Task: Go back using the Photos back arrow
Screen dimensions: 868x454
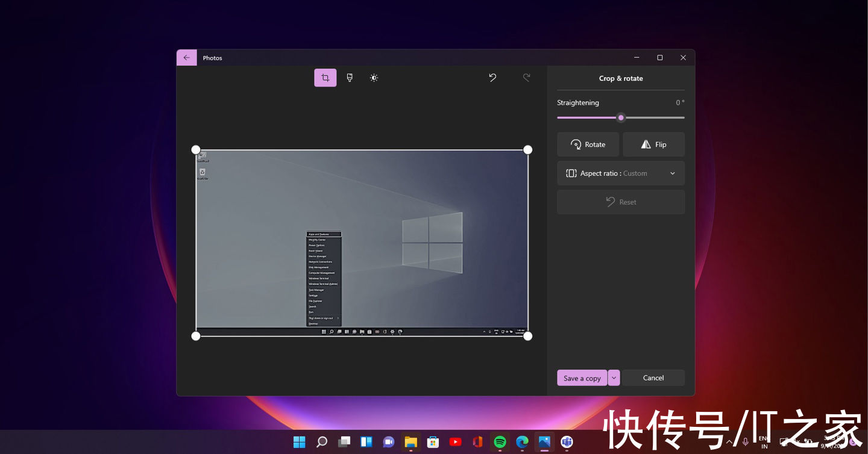Action: coord(187,58)
